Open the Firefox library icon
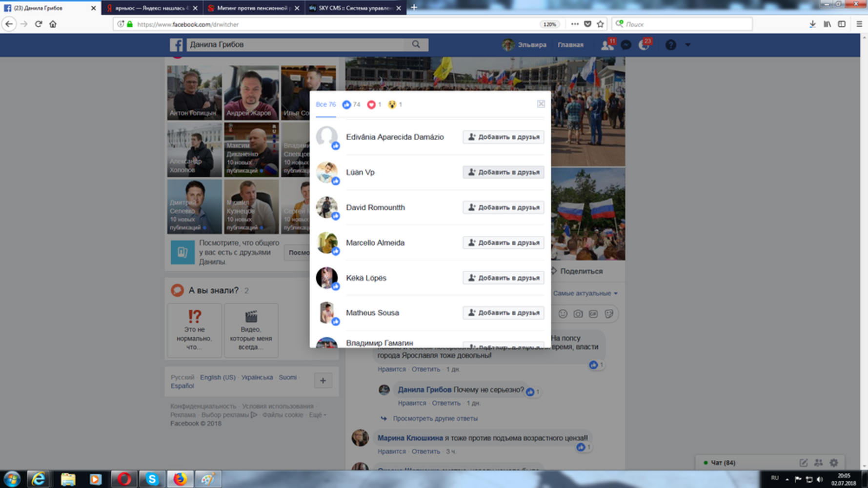Image resolution: width=868 pixels, height=488 pixels. [827, 24]
